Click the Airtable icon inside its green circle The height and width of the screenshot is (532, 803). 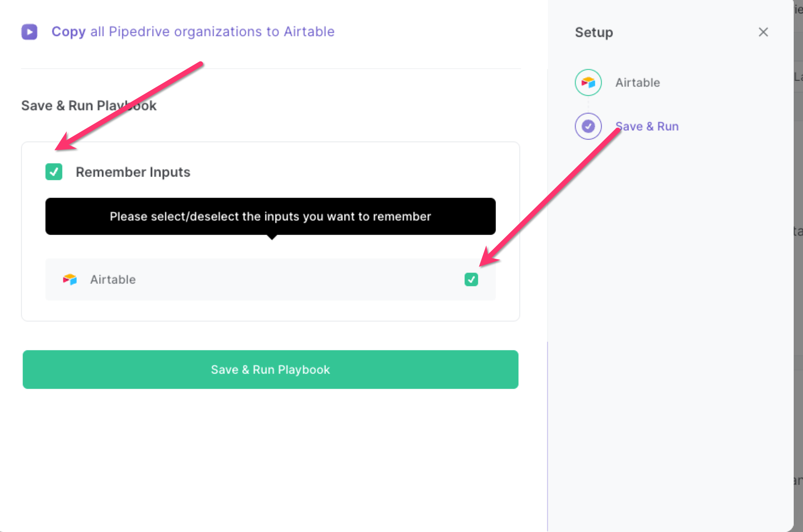588,82
